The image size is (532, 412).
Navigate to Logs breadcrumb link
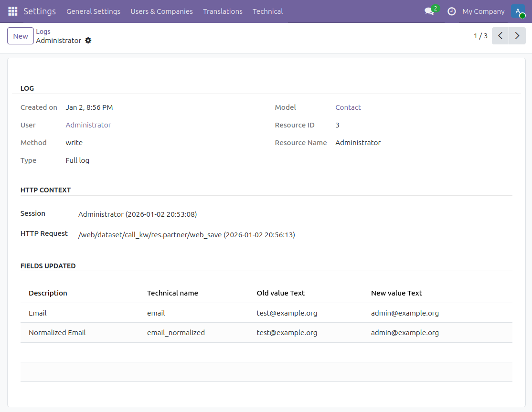(x=43, y=32)
